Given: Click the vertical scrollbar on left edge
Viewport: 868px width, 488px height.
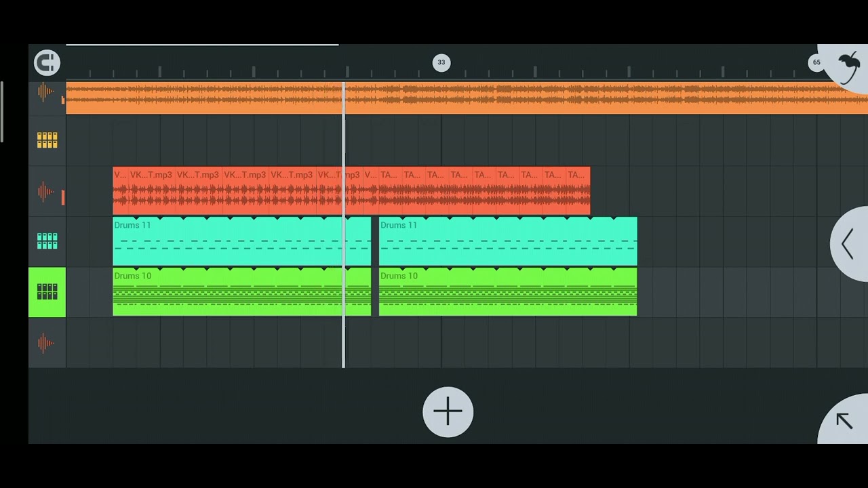Looking at the screenshot, I should pyautogui.click(x=2, y=112).
